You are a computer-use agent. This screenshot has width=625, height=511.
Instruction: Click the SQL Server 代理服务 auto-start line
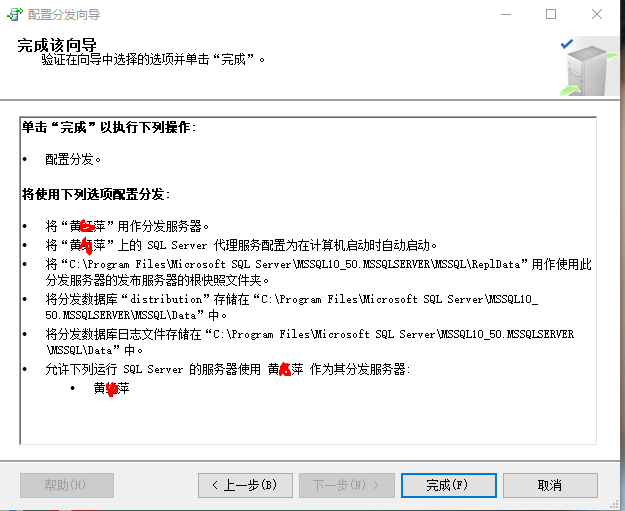coord(241,245)
